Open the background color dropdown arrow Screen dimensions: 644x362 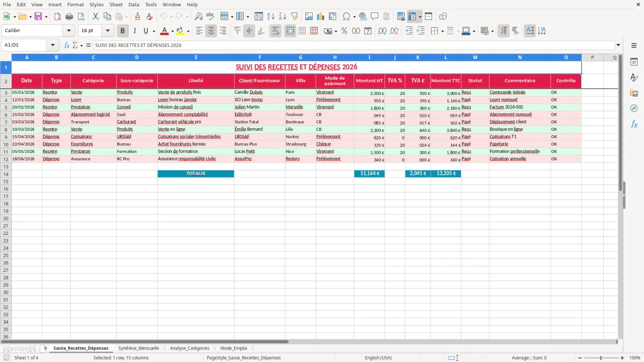[188, 31]
